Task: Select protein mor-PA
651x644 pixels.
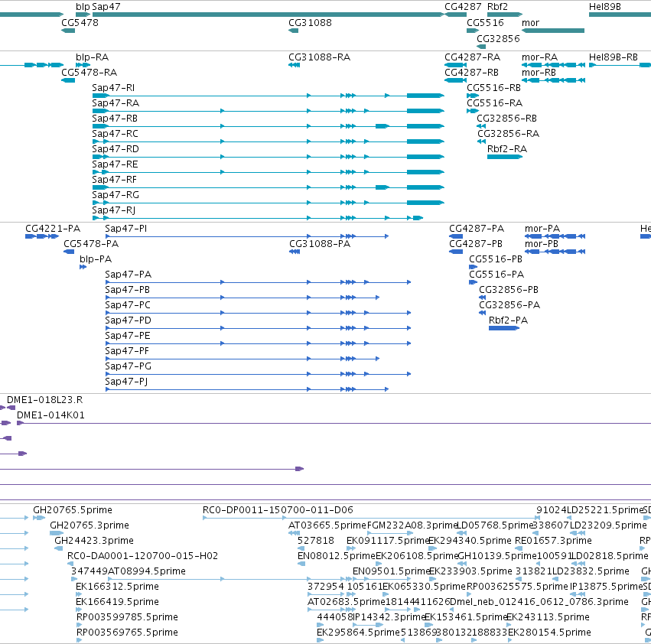Action: (555, 236)
